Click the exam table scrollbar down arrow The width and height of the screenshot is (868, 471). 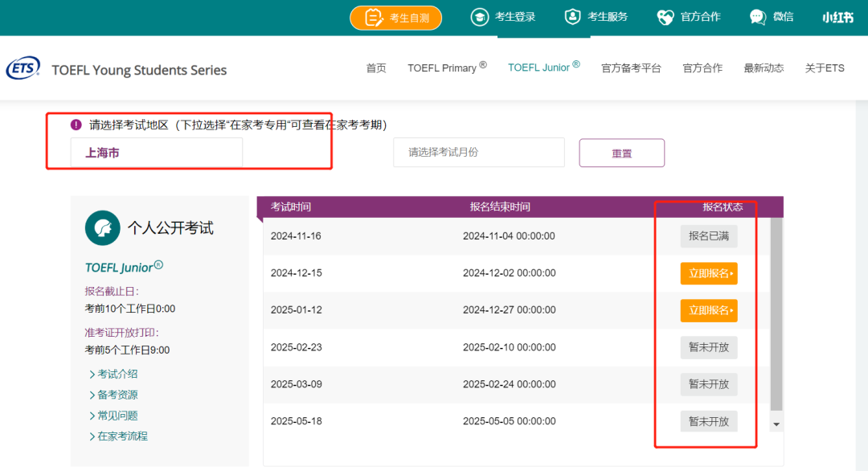pyautogui.click(x=776, y=424)
